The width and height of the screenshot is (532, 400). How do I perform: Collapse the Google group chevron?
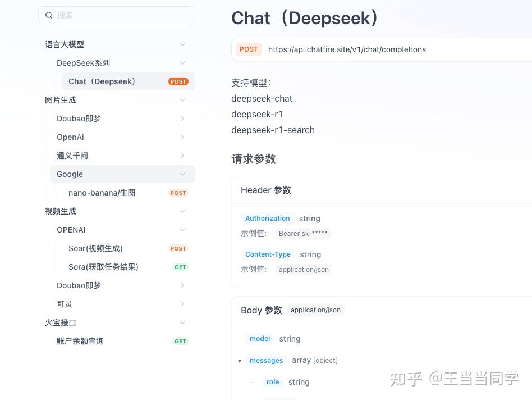tap(182, 174)
